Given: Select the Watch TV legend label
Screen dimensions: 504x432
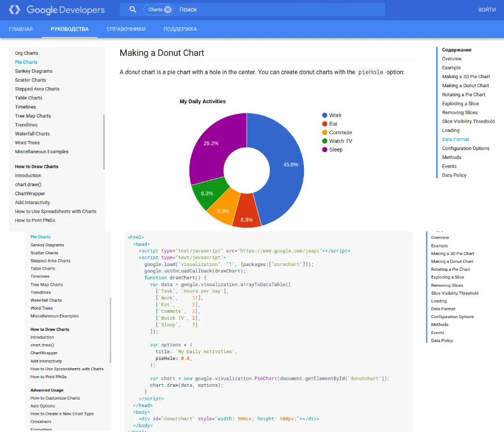Looking at the screenshot, I should tap(341, 141).
